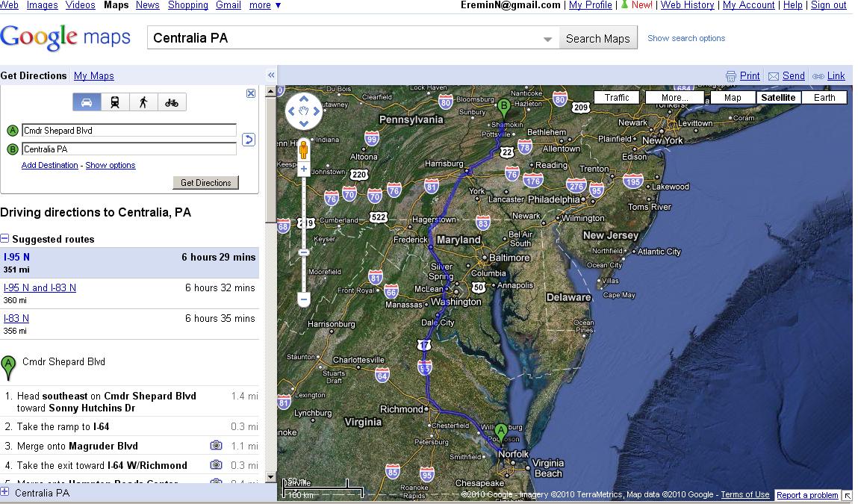Click the Send envelope icon
The image size is (858, 504).
pos(773,76)
